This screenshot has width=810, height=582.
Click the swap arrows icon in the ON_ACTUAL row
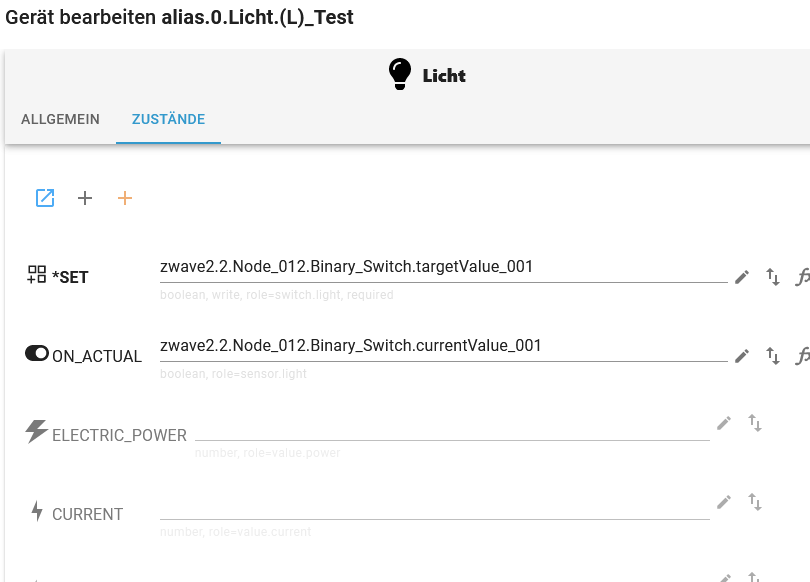pyautogui.click(x=773, y=355)
